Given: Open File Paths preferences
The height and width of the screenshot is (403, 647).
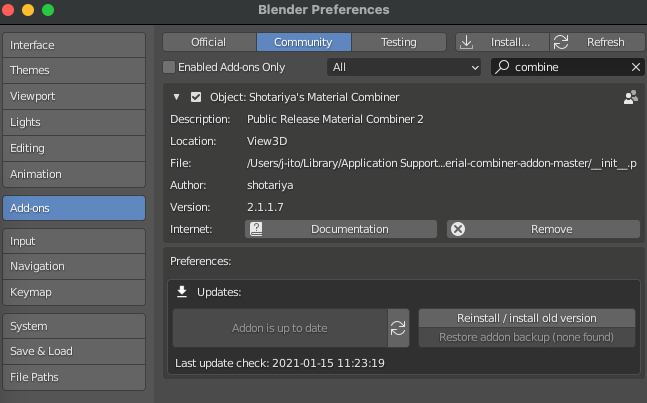Looking at the screenshot, I should [74, 377].
